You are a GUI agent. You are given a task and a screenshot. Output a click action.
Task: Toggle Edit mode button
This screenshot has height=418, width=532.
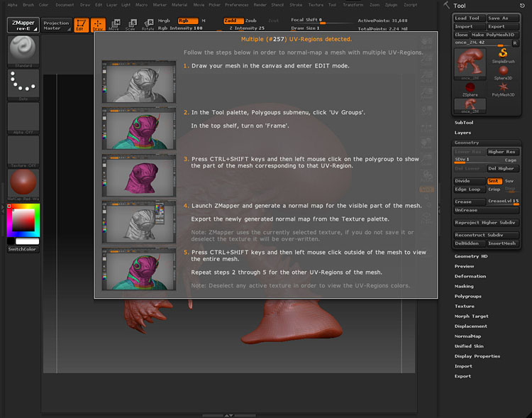[x=81, y=26]
